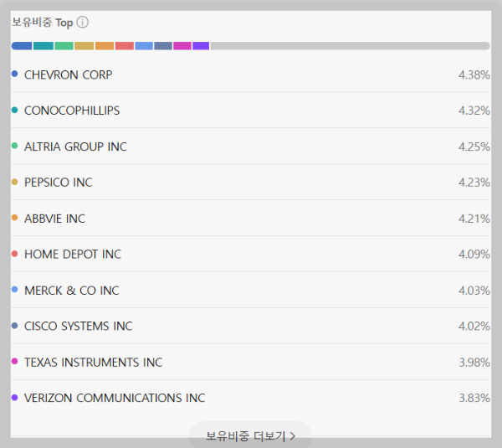The height and width of the screenshot is (448, 502).
Task: Click the 4.25% weight value
Action: (x=474, y=147)
